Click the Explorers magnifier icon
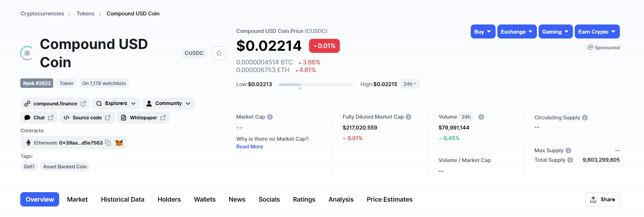This screenshot has height=217, width=644. tap(99, 104)
